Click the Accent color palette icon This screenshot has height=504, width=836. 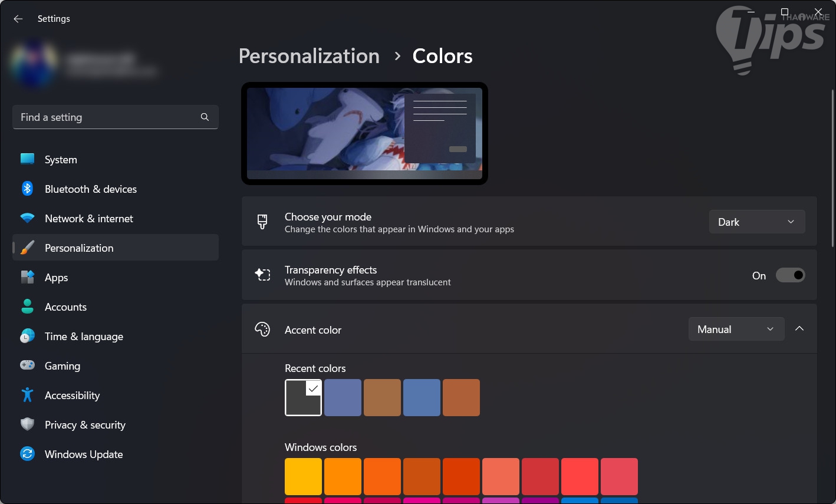262,329
